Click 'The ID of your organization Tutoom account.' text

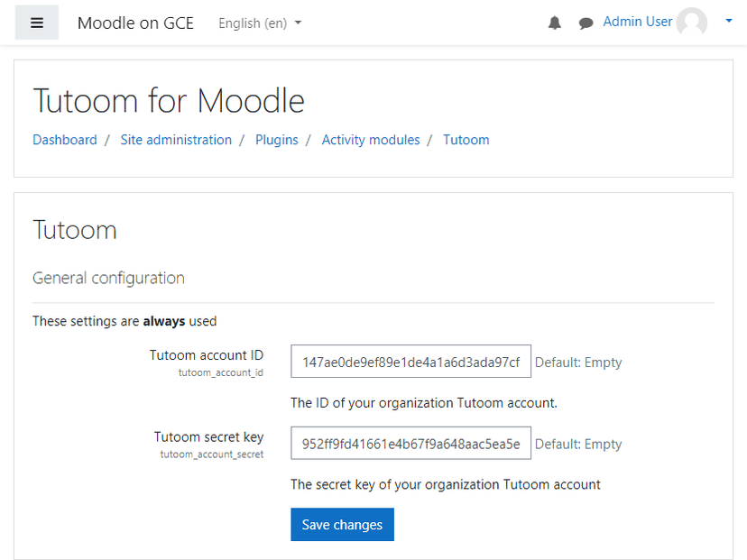pos(423,403)
